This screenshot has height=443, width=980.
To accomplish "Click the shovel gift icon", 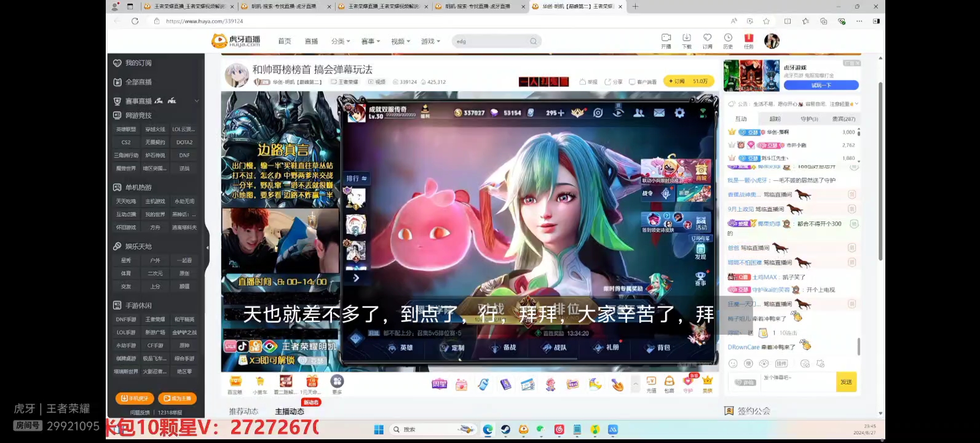I will [617, 385].
